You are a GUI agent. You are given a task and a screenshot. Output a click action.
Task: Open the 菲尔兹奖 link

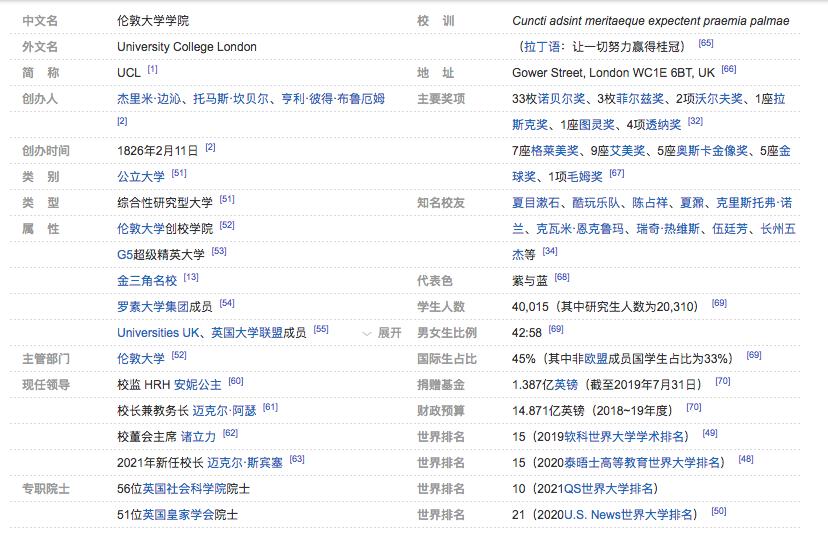(640, 99)
